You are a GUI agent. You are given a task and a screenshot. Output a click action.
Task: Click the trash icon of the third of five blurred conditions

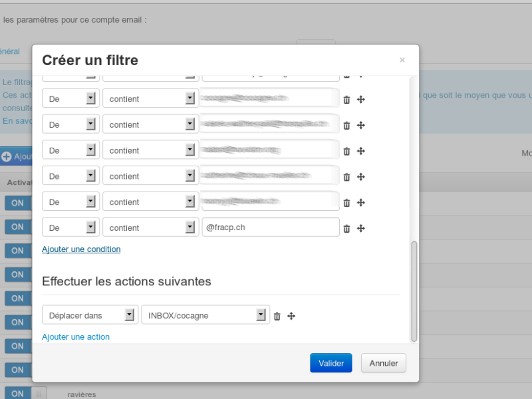point(346,152)
